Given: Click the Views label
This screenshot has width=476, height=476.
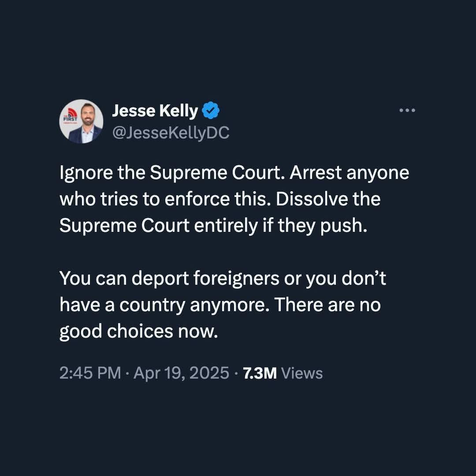Looking at the screenshot, I should coord(302,373).
